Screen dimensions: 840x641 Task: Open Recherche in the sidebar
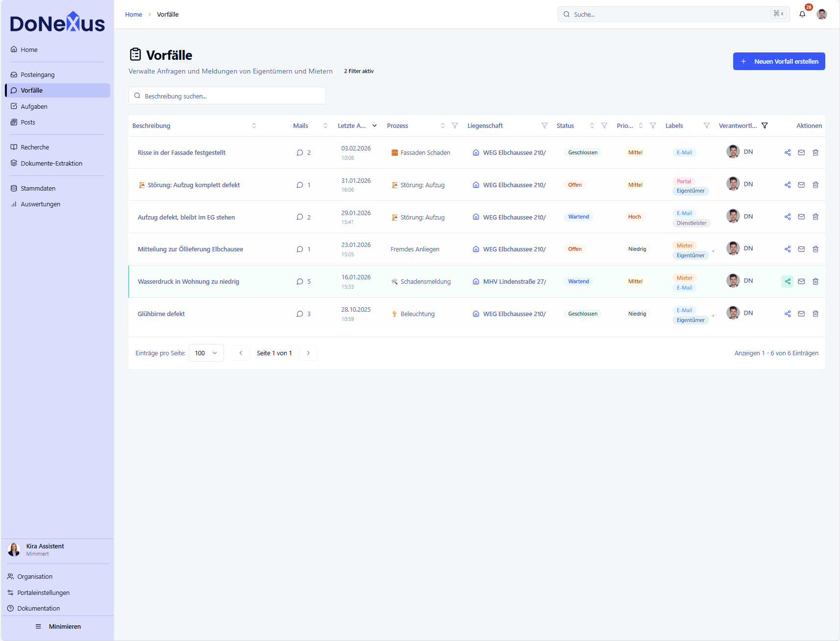(x=57, y=147)
